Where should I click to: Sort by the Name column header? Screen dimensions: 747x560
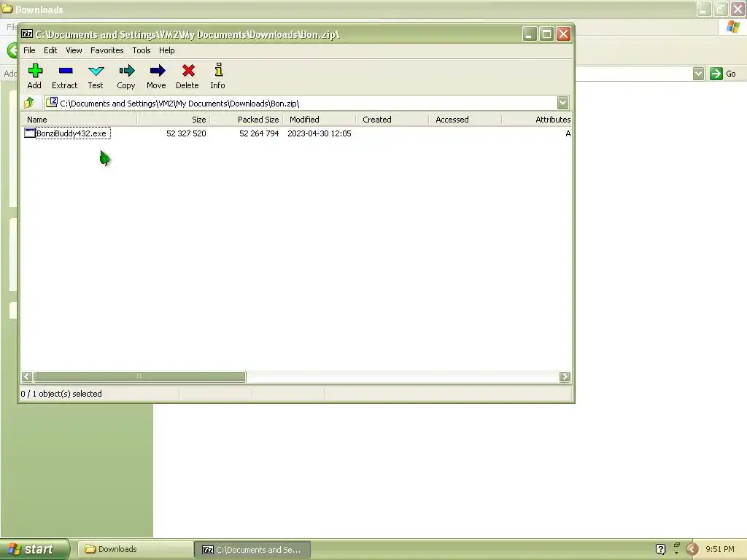[x=79, y=120]
